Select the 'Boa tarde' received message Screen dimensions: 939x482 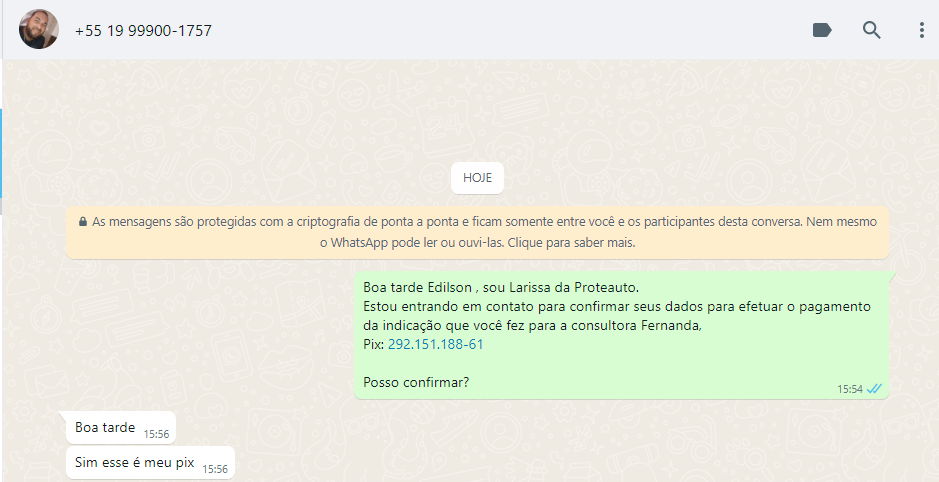tap(121, 428)
